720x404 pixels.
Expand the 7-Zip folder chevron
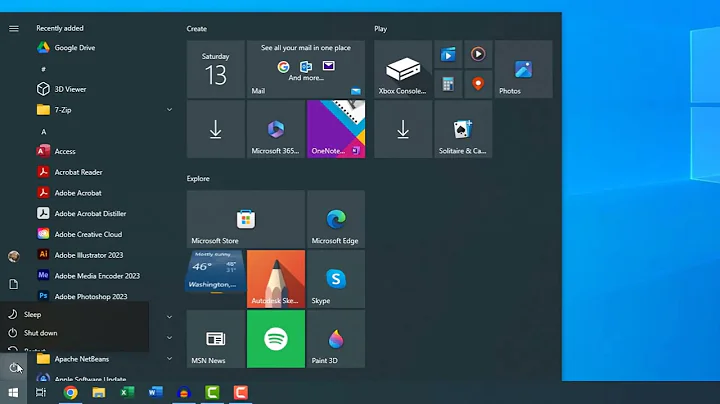pos(169,110)
